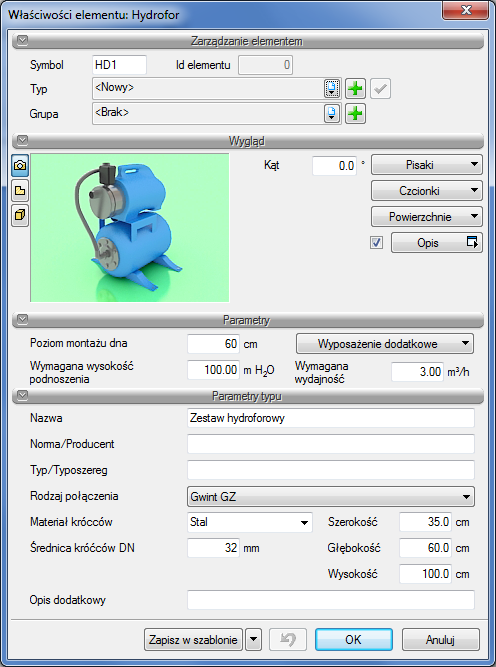Open the Pisaki menu button

coord(427,165)
